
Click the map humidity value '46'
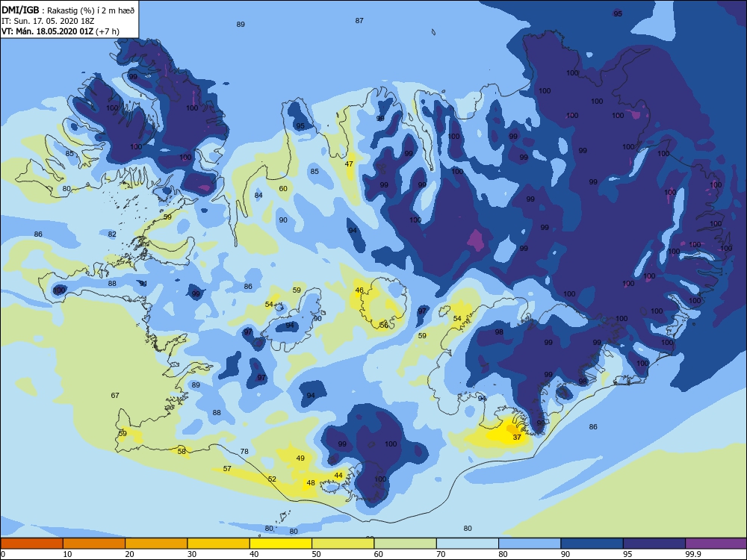tap(359, 290)
